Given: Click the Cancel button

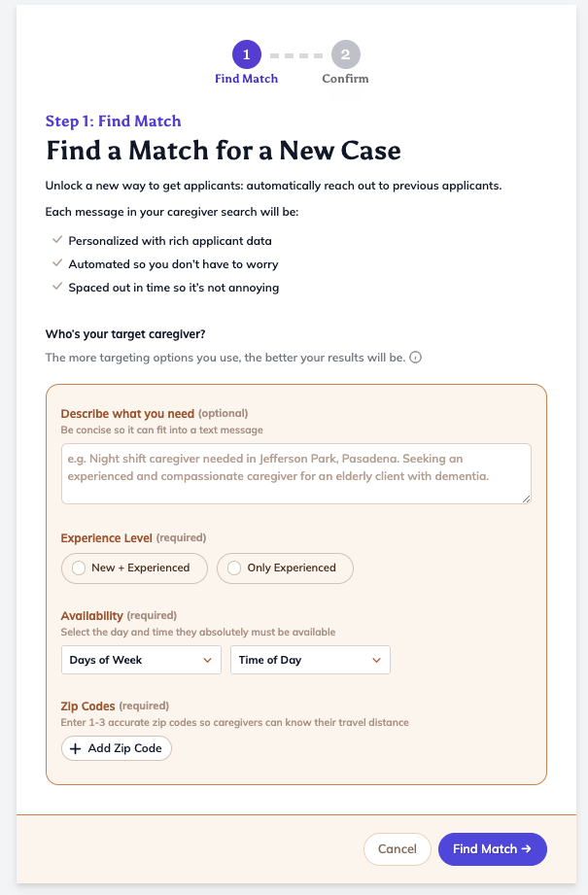Looking at the screenshot, I should (x=398, y=848).
